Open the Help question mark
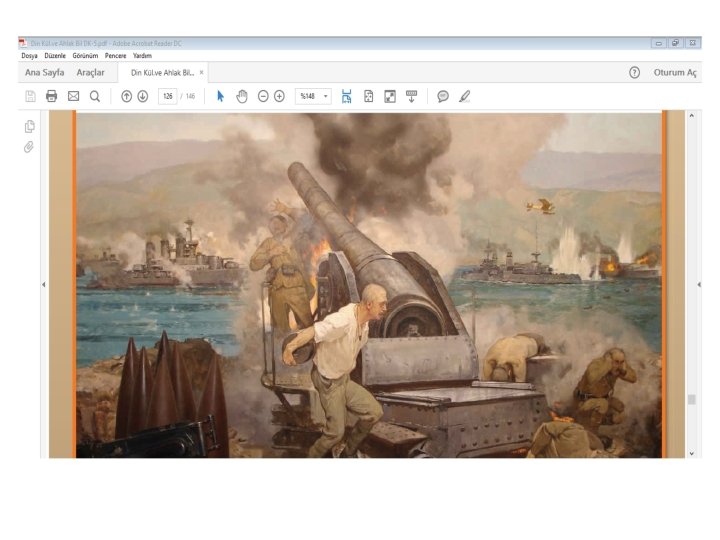Screen dimensions: 720x540 pyautogui.click(x=634, y=73)
